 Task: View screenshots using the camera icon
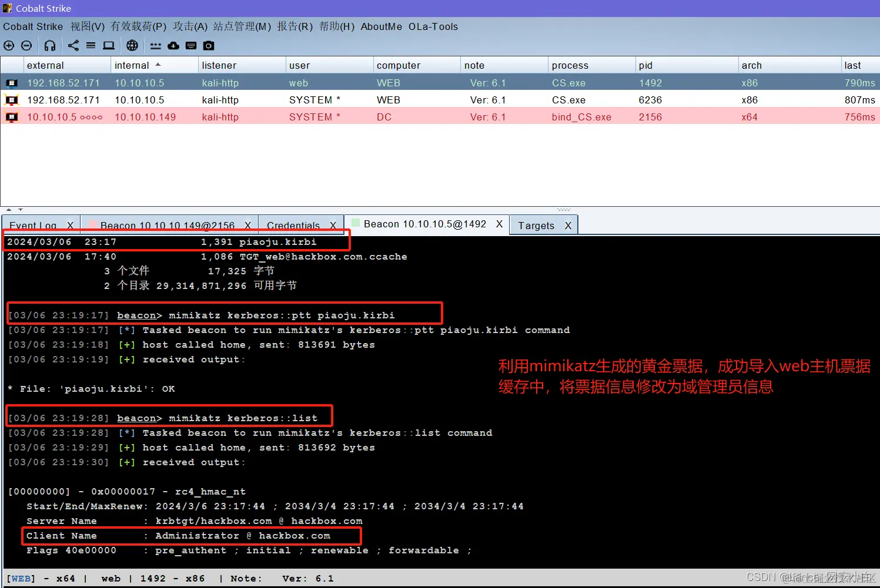click(209, 46)
